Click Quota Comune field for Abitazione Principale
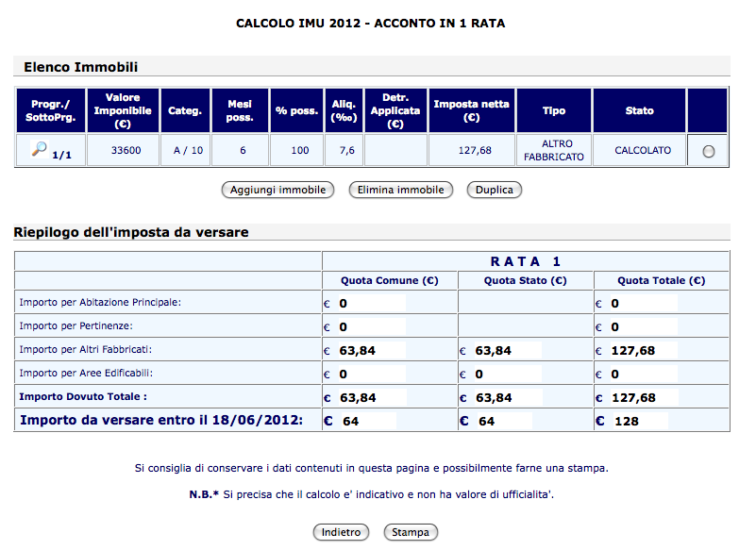Image resolution: width=756 pixels, height=550 pixels. (371, 304)
